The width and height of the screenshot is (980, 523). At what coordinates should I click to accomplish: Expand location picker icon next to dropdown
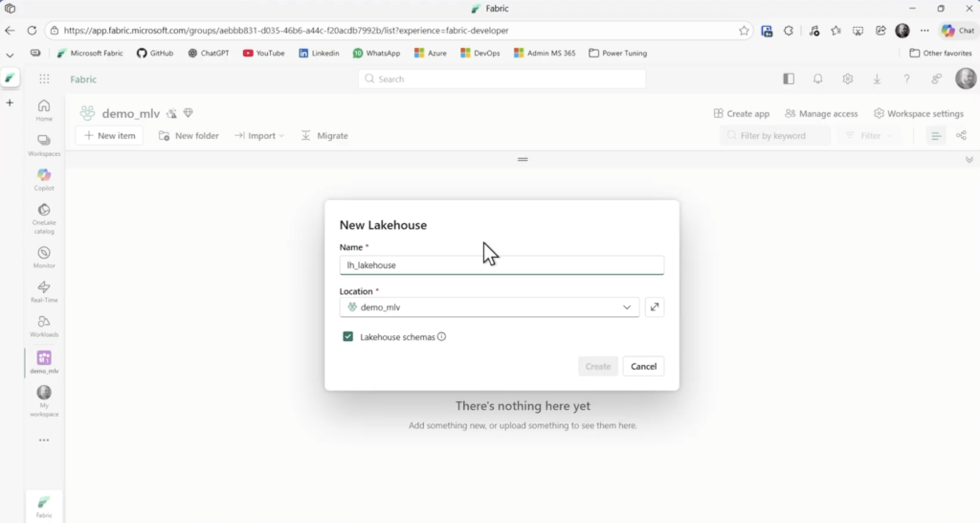655,307
